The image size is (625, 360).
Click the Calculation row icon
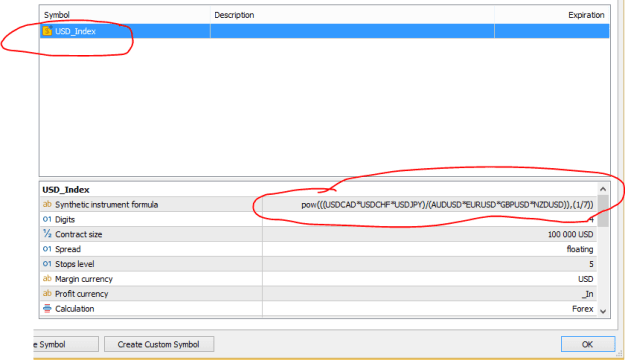[x=47, y=308]
